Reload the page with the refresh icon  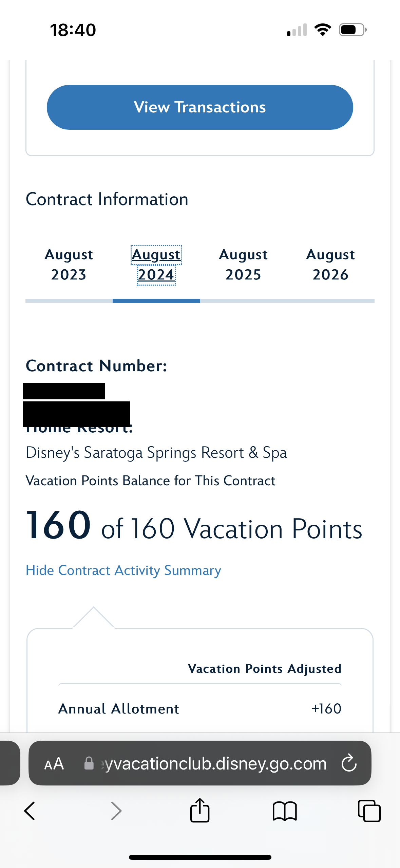[349, 763]
